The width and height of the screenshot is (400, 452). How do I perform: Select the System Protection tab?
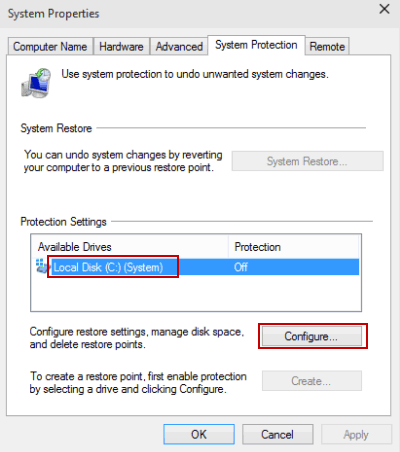click(256, 45)
